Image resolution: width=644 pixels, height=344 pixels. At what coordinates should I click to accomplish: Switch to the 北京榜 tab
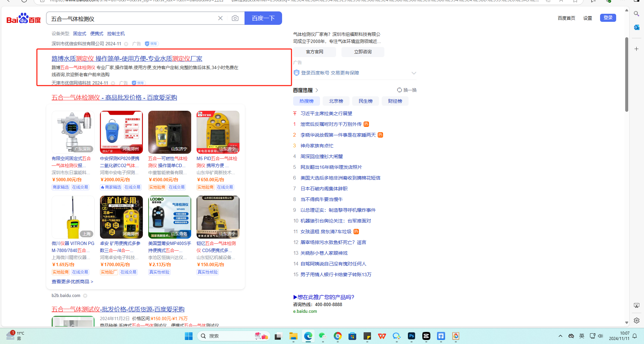pos(336,101)
